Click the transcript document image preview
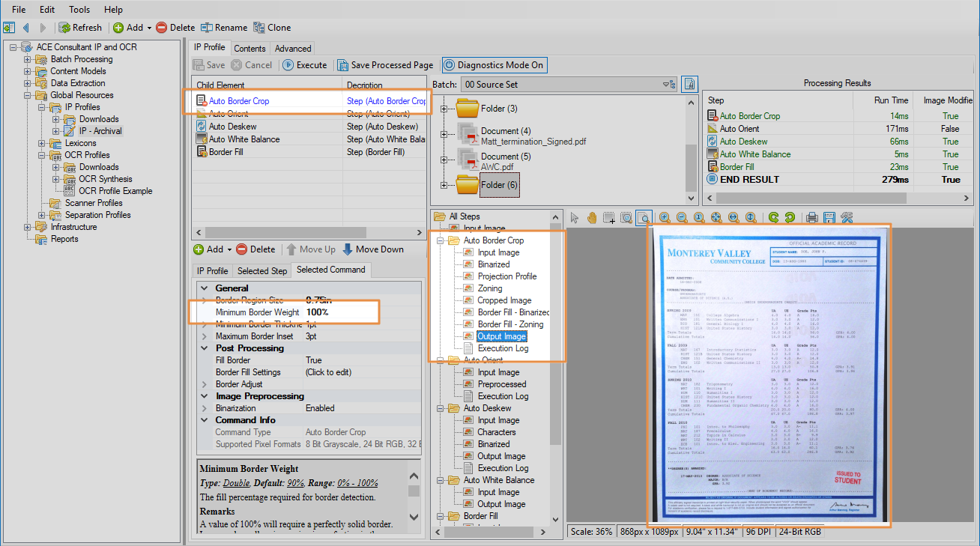This screenshot has width=980, height=546. pyautogui.click(x=769, y=376)
